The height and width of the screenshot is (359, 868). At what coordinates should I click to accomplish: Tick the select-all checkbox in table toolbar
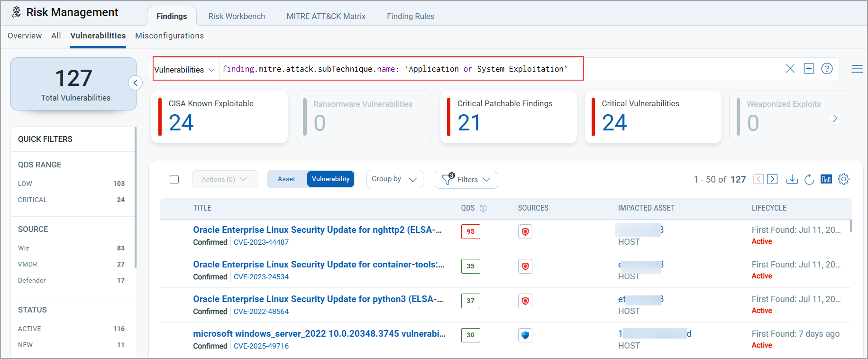[174, 179]
